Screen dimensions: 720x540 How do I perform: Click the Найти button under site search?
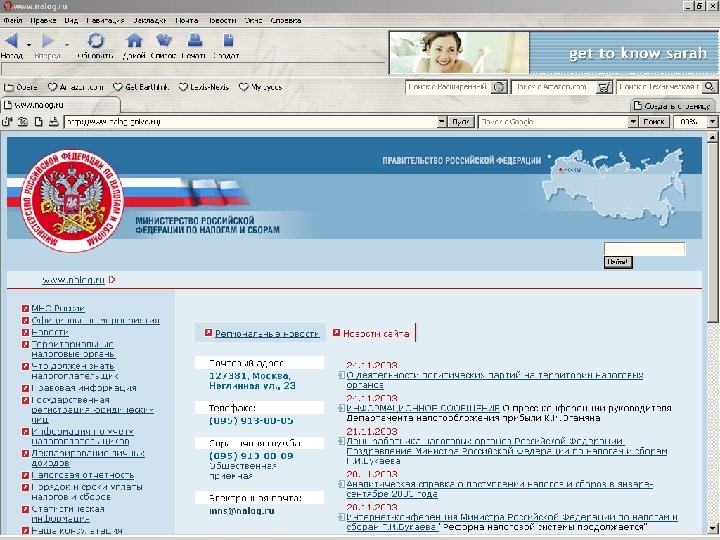coord(618,262)
